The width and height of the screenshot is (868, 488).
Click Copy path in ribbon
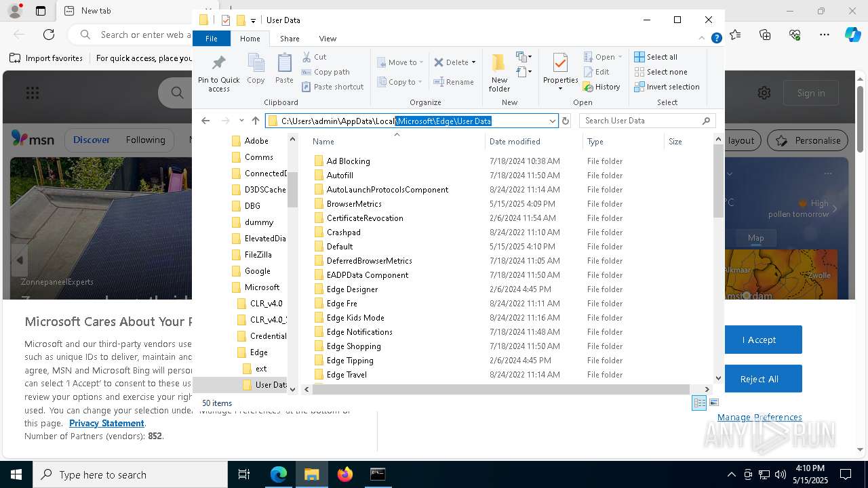tap(325, 72)
